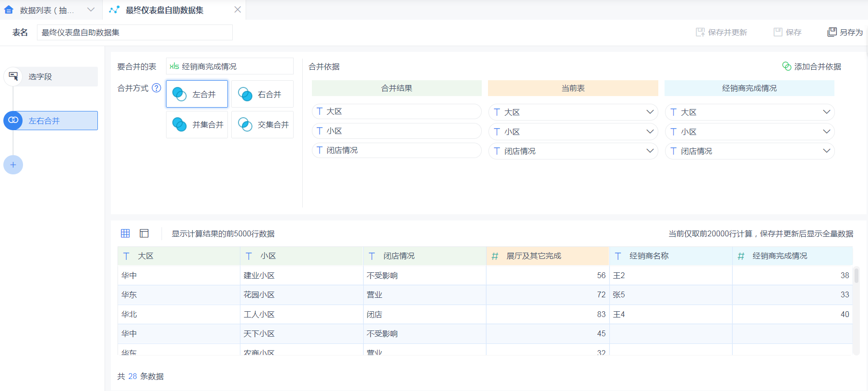The width and height of the screenshot is (868, 391).
Task: Choose 右合并 merge mode
Action: click(x=262, y=94)
